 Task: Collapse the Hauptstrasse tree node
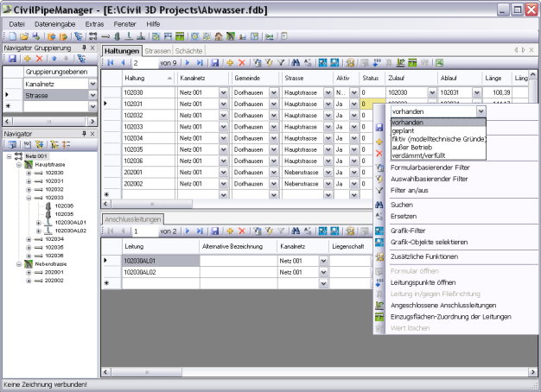point(18,164)
